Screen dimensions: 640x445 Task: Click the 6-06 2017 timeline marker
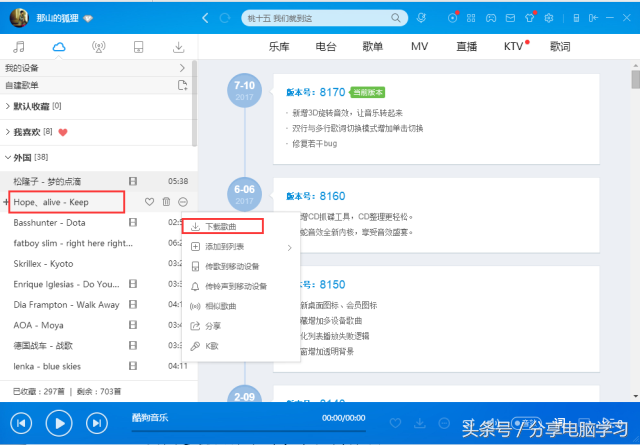coord(244,194)
